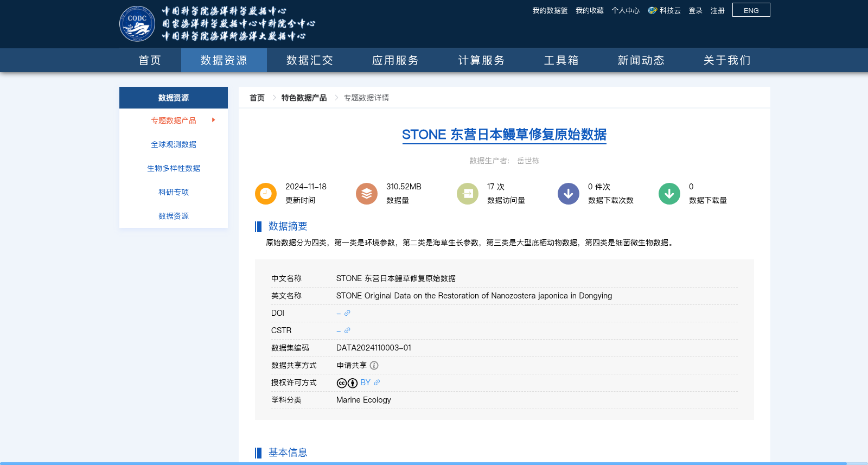Open the DOI link icon
This screenshot has height=465, width=868.
click(x=347, y=313)
